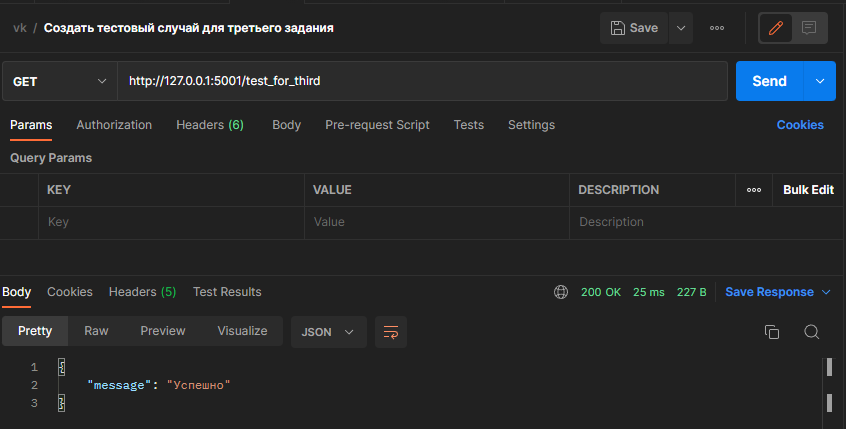Open query params column options three-dot icon
The width and height of the screenshot is (846, 429).
click(754, 190)
